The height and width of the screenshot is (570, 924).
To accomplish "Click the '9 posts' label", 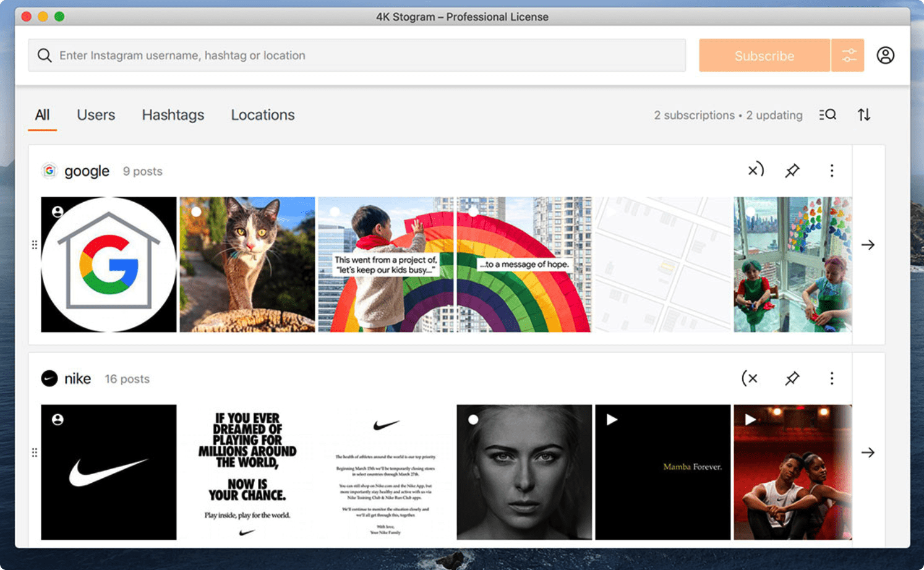I will [x=142, y=171].
